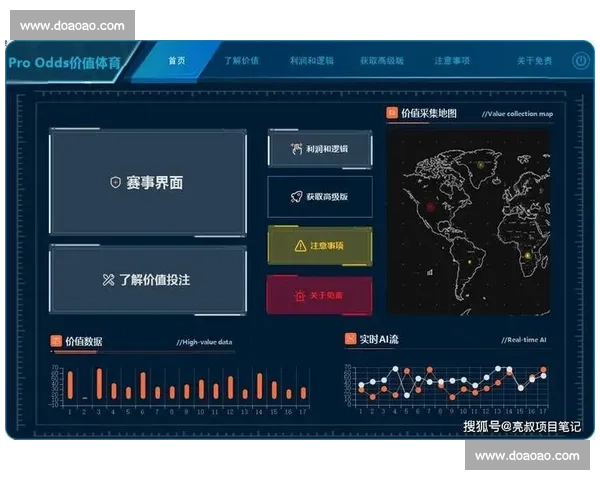Click the Pro Odds价值体育 logo

point(65,62)
